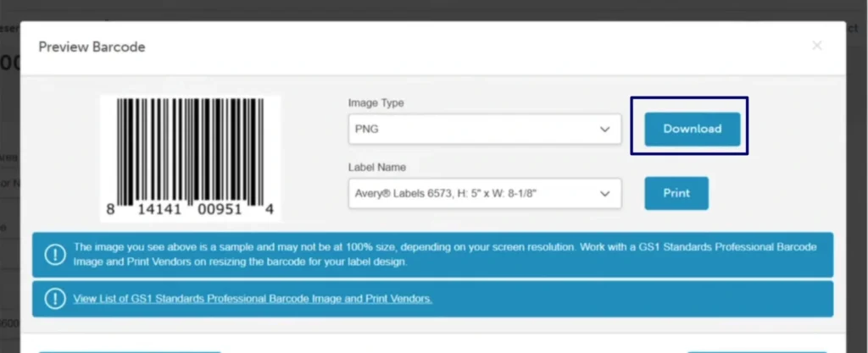Click the sample image notice text
Screen dimensions: 868x353
pyautogui.click(x=445, y=254)
